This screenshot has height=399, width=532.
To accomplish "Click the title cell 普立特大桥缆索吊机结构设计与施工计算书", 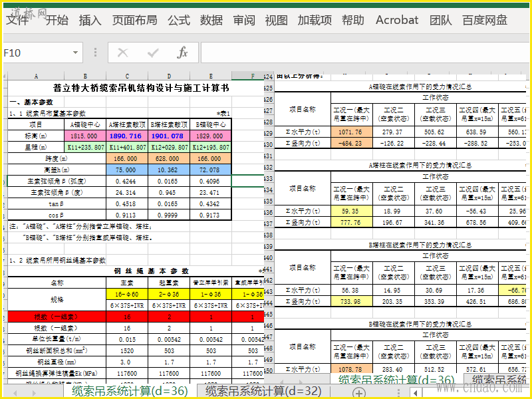I will click(x=141, y=88).
